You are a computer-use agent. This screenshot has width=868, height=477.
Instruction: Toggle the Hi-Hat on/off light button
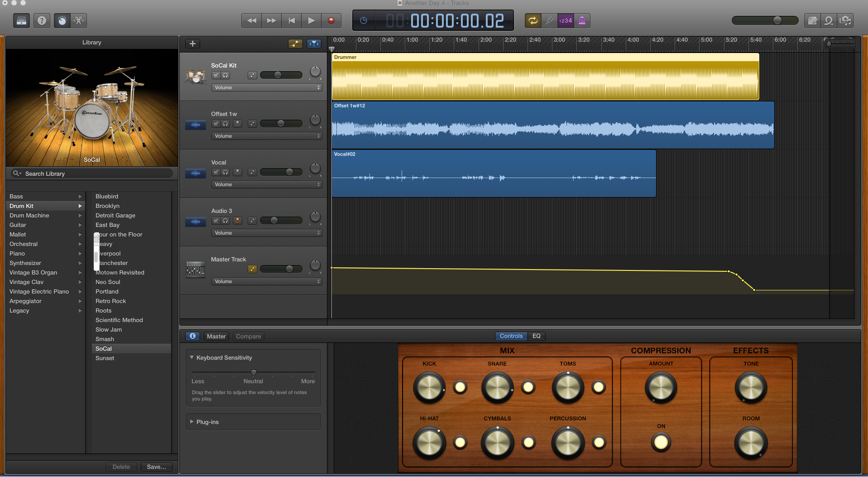pyautogui.click(x=460, y=442)
